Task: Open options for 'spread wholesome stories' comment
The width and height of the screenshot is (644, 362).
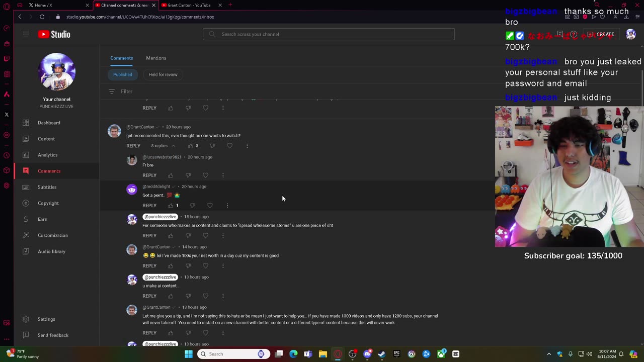Action: click(x=223, y=236)
